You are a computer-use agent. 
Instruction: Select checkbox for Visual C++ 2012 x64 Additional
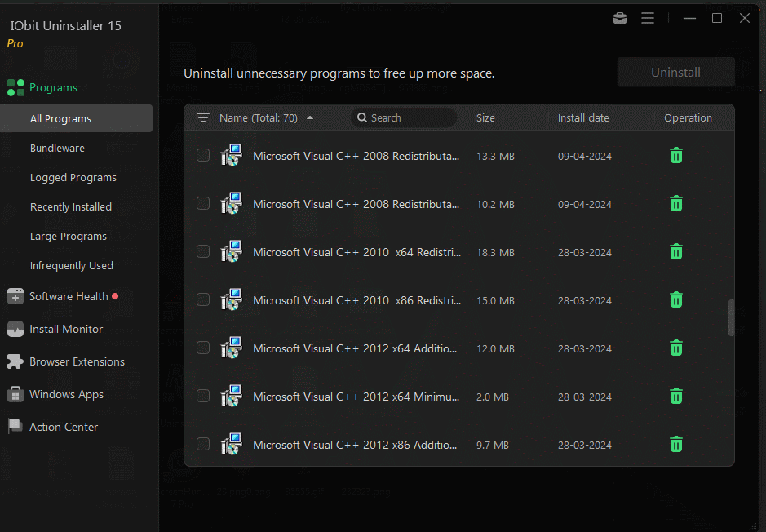(x=203, y=348)
